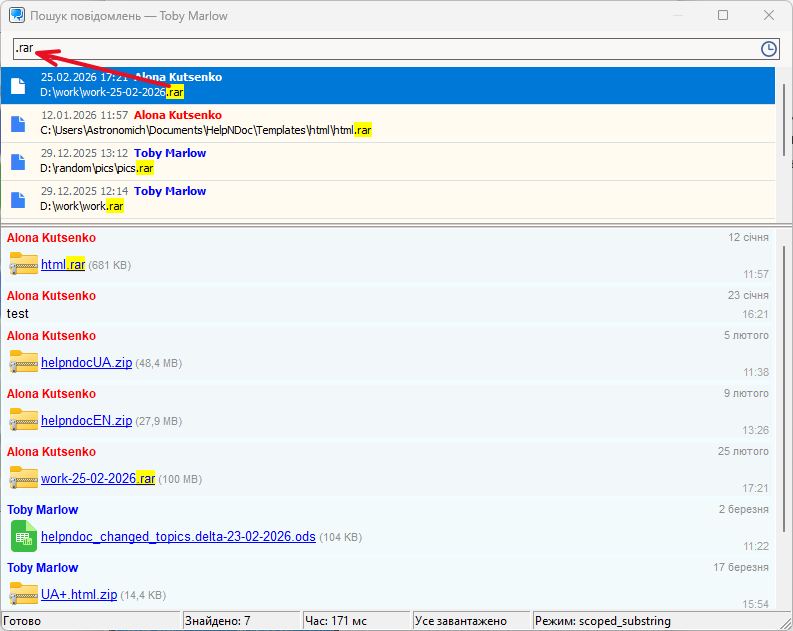Click Toby Marlow name in 13:12 result
This screenshot has width=793, height=631.
tap(170, 153)
